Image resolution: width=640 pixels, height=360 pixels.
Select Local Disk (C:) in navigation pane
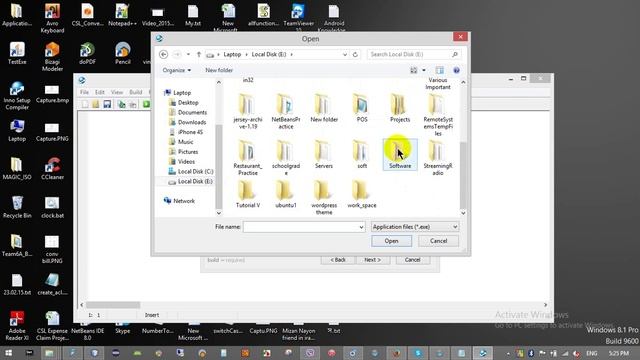coord(196,171)
